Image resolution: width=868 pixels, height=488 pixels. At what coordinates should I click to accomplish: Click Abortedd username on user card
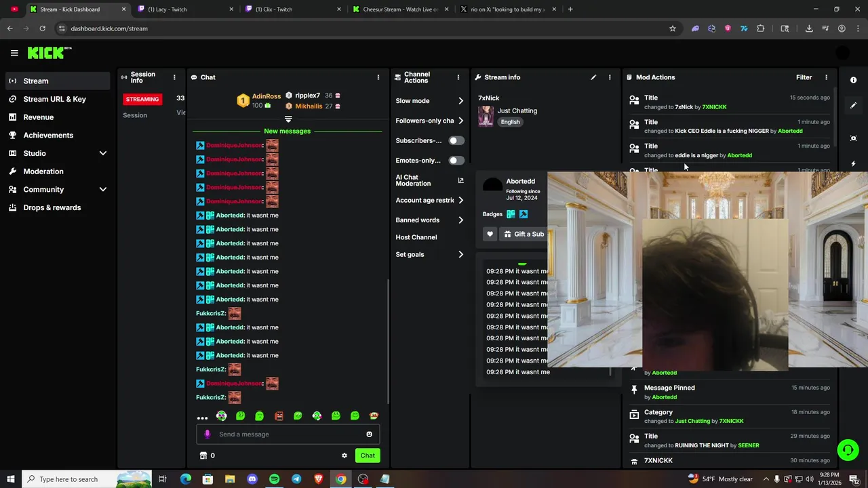(521, 182)
